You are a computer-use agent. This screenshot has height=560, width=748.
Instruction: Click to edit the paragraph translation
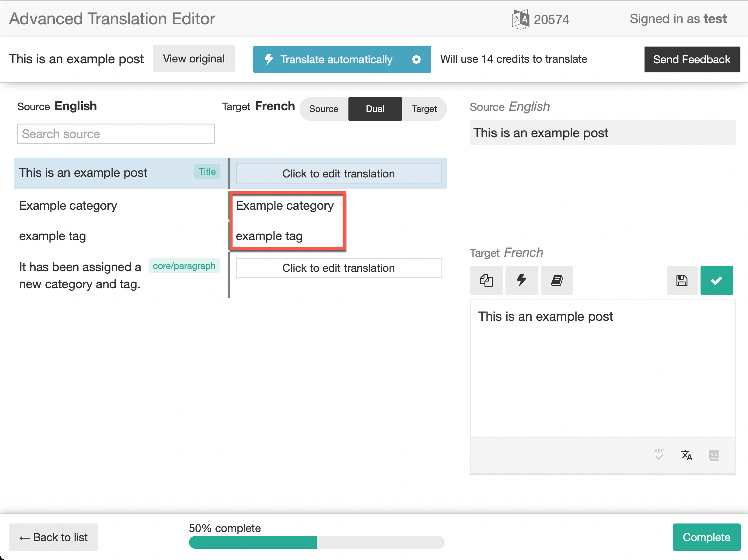(x=338, y=268)
